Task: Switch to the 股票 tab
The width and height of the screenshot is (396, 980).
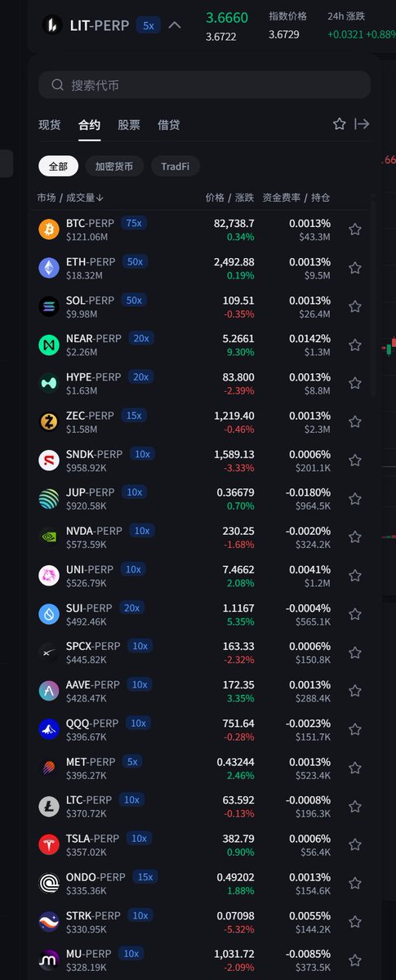Action: point(129,125)
